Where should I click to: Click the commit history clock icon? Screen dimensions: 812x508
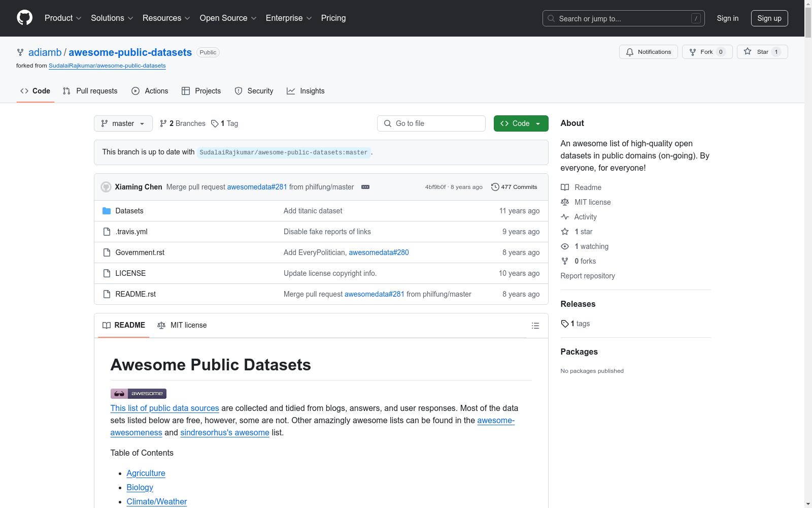495,187
